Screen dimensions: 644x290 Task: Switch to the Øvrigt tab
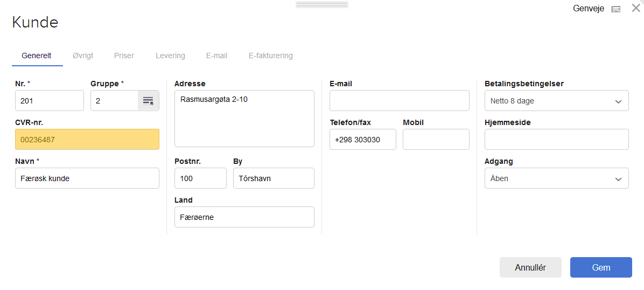click(83, 56)
